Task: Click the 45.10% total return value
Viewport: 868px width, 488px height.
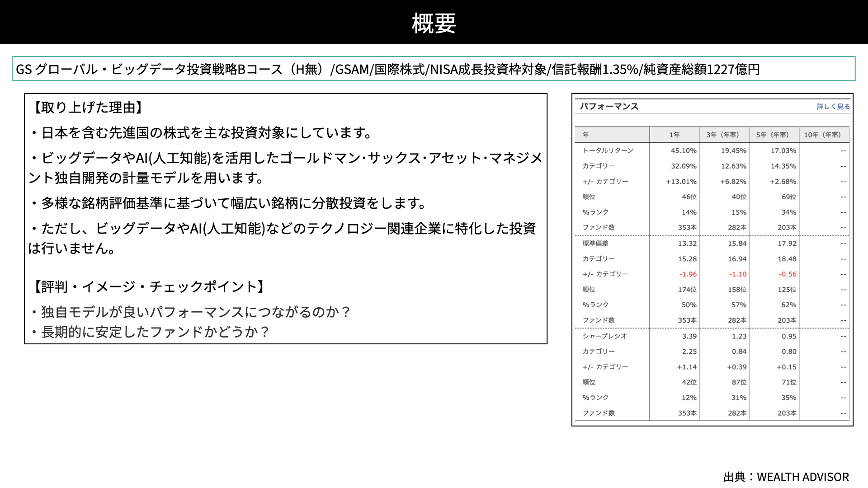Action: (684, 151)
